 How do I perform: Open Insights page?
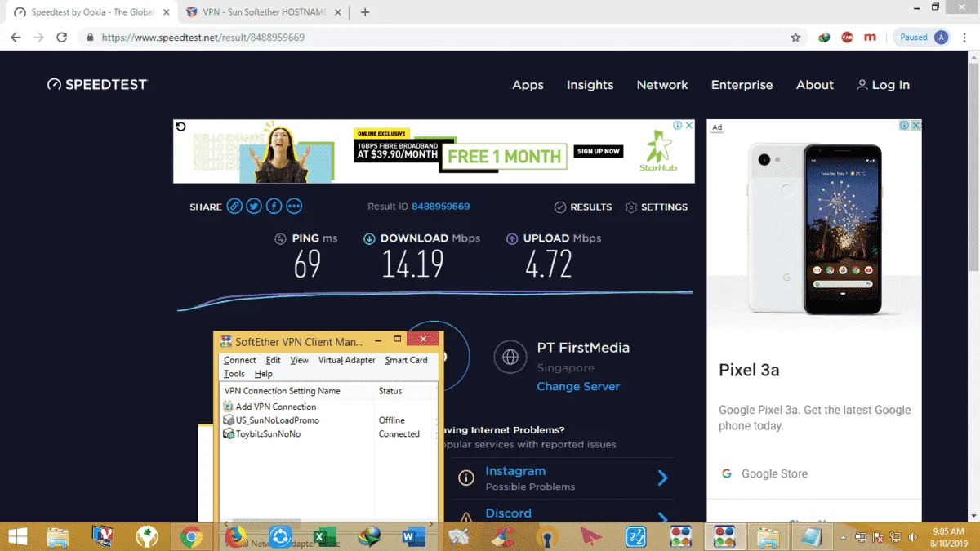(x=590, y=85)
